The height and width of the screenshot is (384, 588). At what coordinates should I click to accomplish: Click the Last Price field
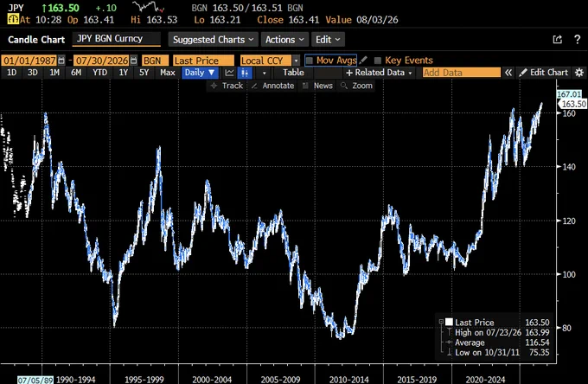click(203, 61)
